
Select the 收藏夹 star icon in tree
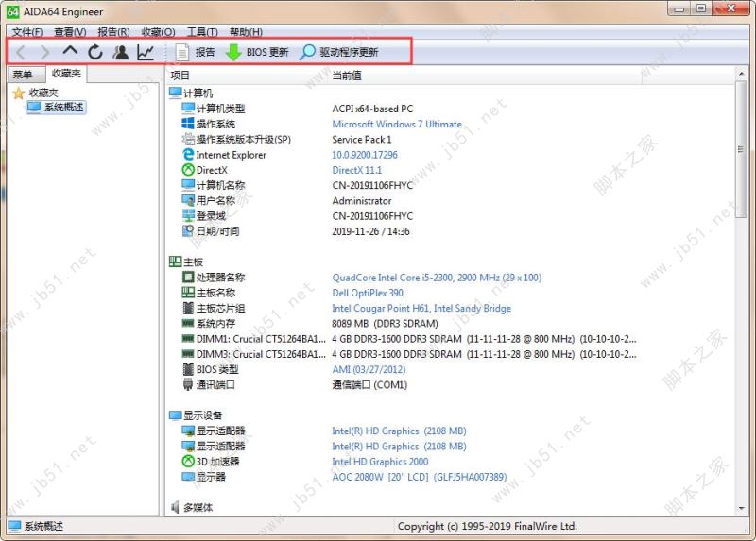point(18,93)
